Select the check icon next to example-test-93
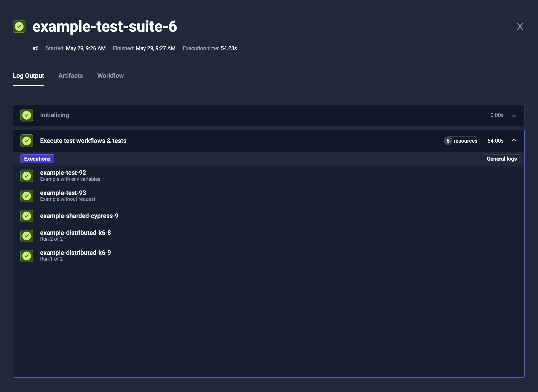This screenshot has height=392, width=538. [x=26, y=196]
